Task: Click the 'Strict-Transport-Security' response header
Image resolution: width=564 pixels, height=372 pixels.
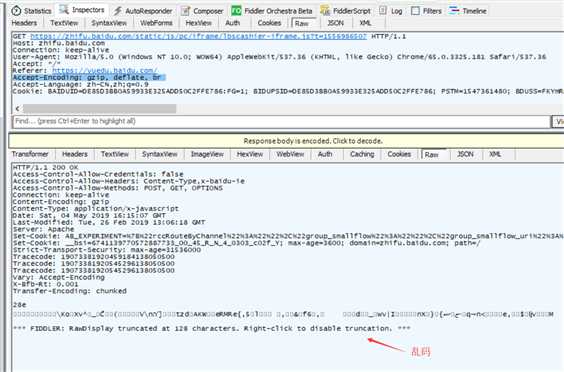Action: (x=106, y=250)
